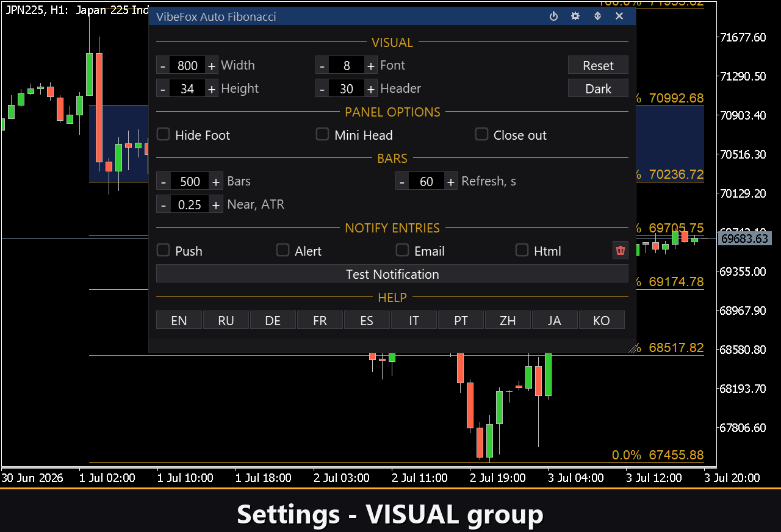Click the red trash icon in Notify Entries
This screenshot has width=781, height=532.
621,250
